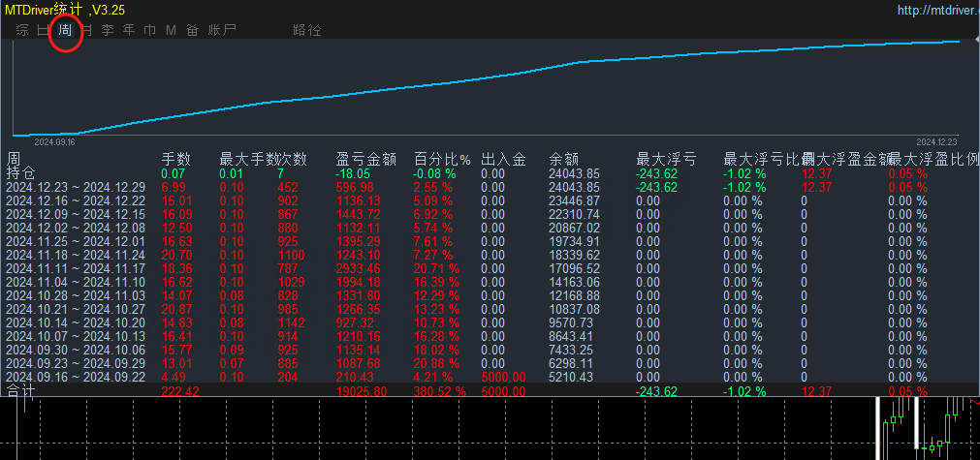Click the equity curve end date 2024.12.23

tap(937, 142)
